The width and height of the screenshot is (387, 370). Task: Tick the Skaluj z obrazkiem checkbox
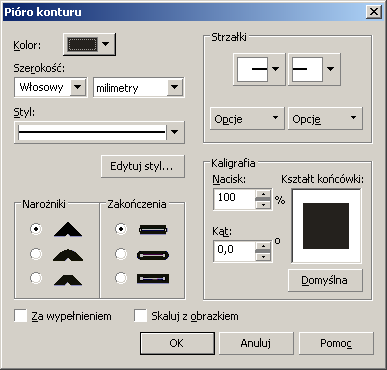[140, 316]
